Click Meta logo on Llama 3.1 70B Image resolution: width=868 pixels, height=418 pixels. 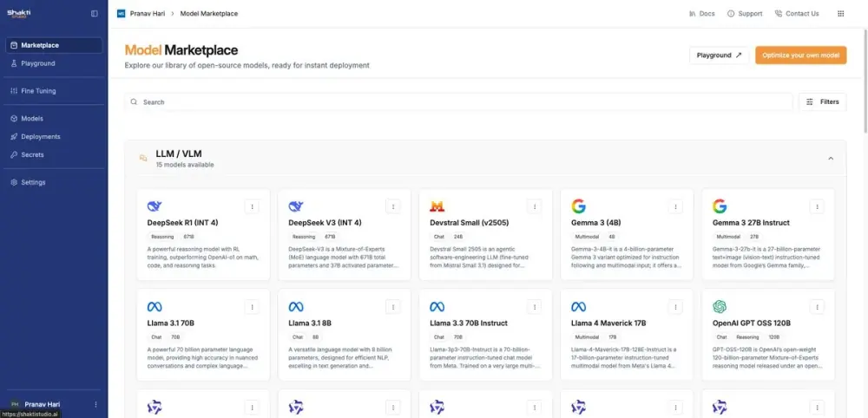pos(155,307)
